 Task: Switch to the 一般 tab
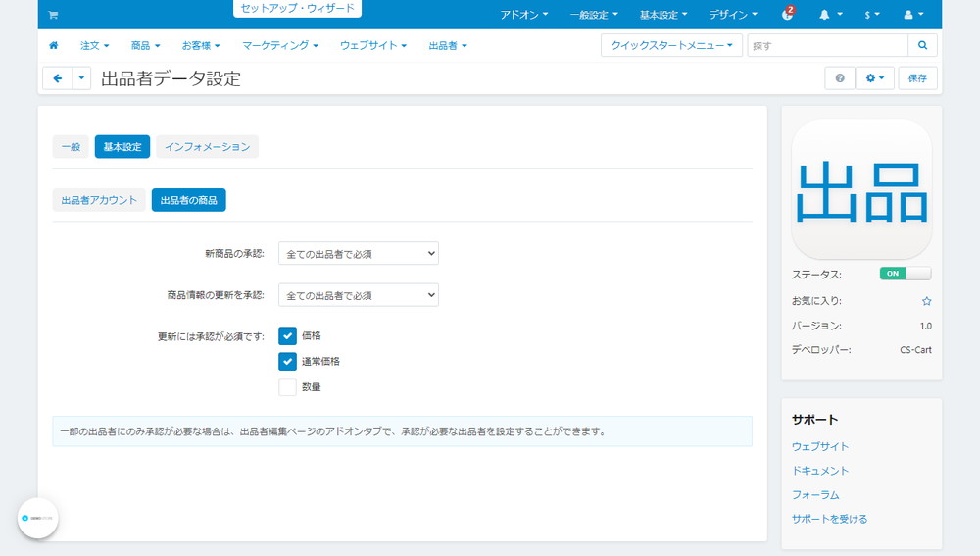pyautogui.click(x=71, y=146)
